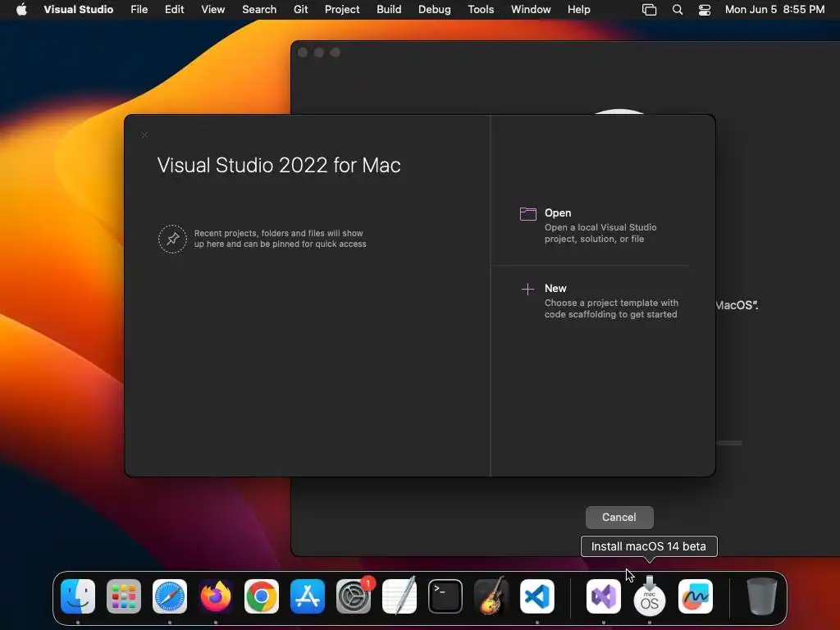Click the pin icon in recent projects area

click(x=172, y=239)
